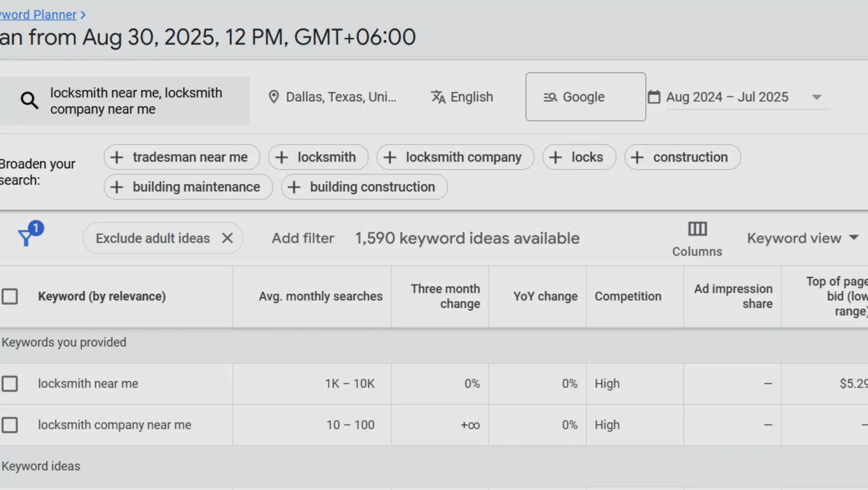This screenshot has height=490, width=868.
Task: Click Add filter
Action: [x=303, y=238]
